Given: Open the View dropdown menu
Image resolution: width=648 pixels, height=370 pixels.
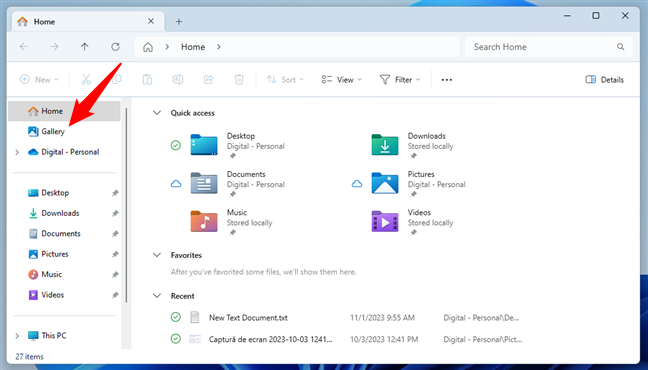Looking at the screenshot, I should (x=341, y=80).
